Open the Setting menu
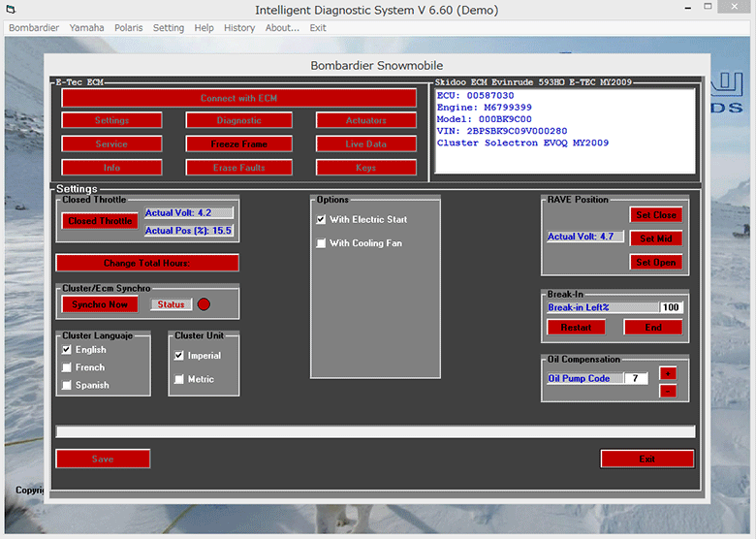 point(169,28)
